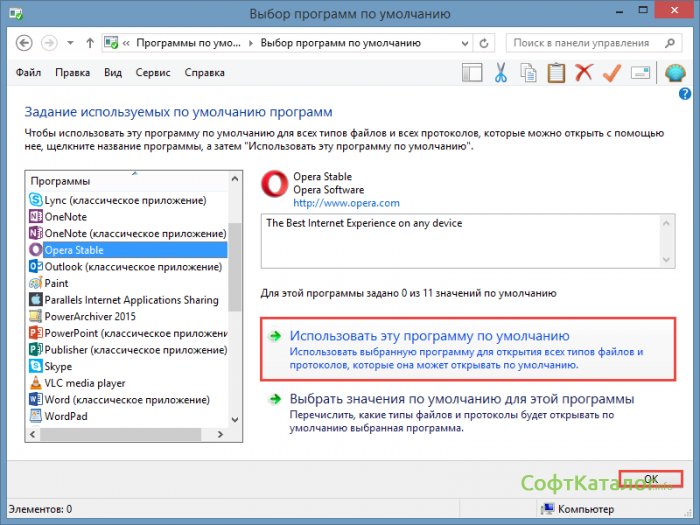Image resolution: width=700 pixels, height=525 pixels.
Task: Click the red X Delete icon
Action: point(584,72)
